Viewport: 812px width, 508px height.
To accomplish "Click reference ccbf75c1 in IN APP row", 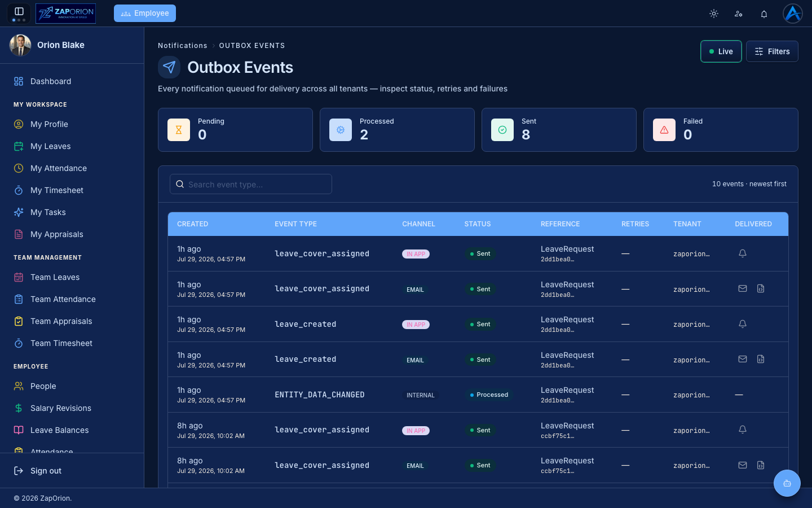I will (x=557, y=436).
